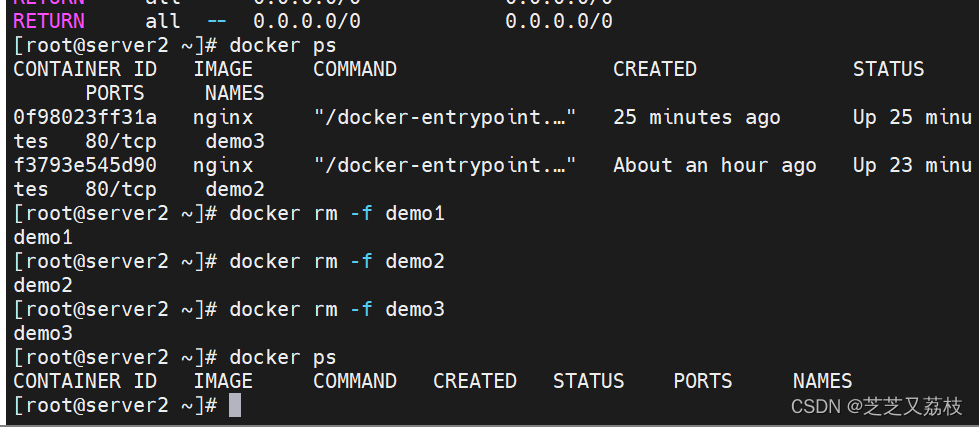Image resolution: width=979 pixels, height=427 pixels.
Task: Click the nginx image in the f3793e545d90 row
Action: point(223,165)
